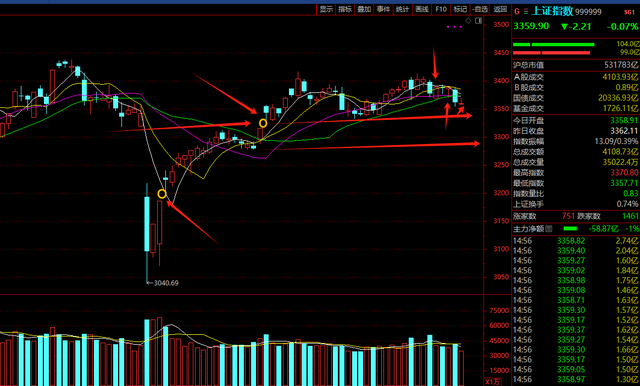The width and height of the screenshot is (640, 386).
Task: Click the diamond icon above the chart
Action: click(x=469, y=20)
